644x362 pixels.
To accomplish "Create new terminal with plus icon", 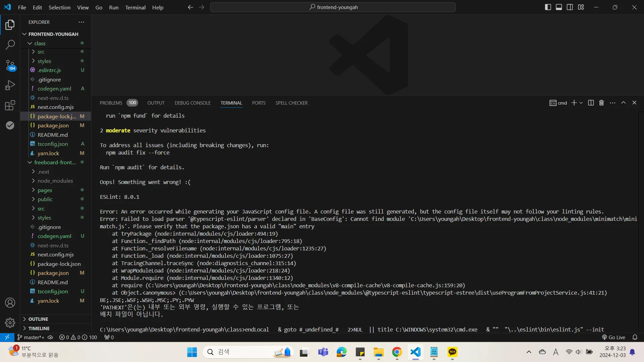I will click(x=574, y=103).
